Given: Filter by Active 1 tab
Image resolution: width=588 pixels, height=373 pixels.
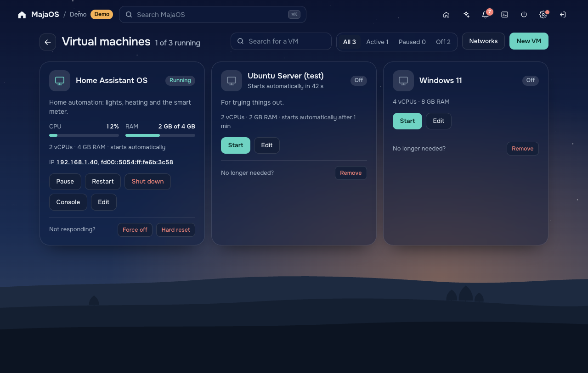Looking at the screenshot, I should [x=377, y=42].
